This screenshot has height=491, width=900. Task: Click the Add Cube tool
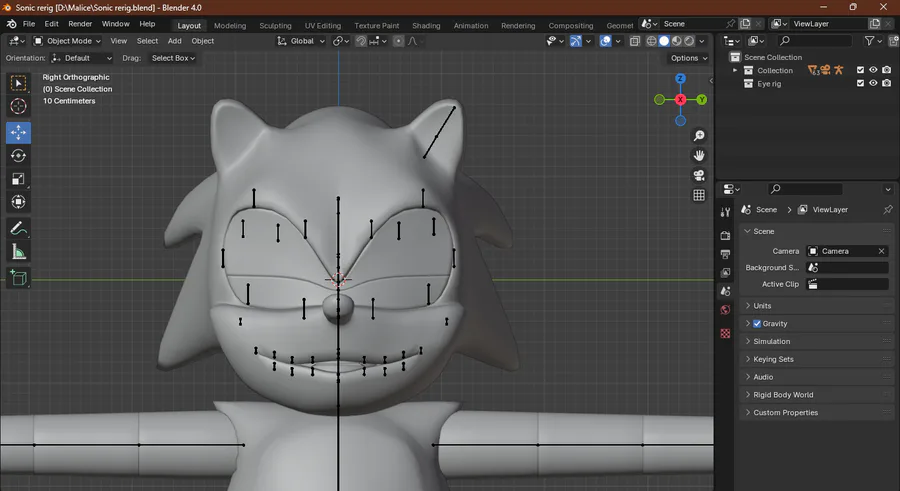[18, 278]
